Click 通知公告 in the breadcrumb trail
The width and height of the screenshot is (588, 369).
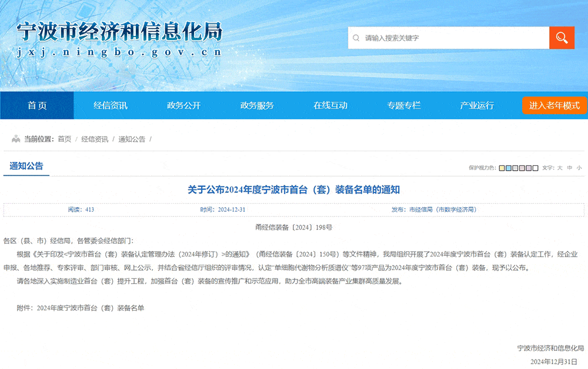131,140
